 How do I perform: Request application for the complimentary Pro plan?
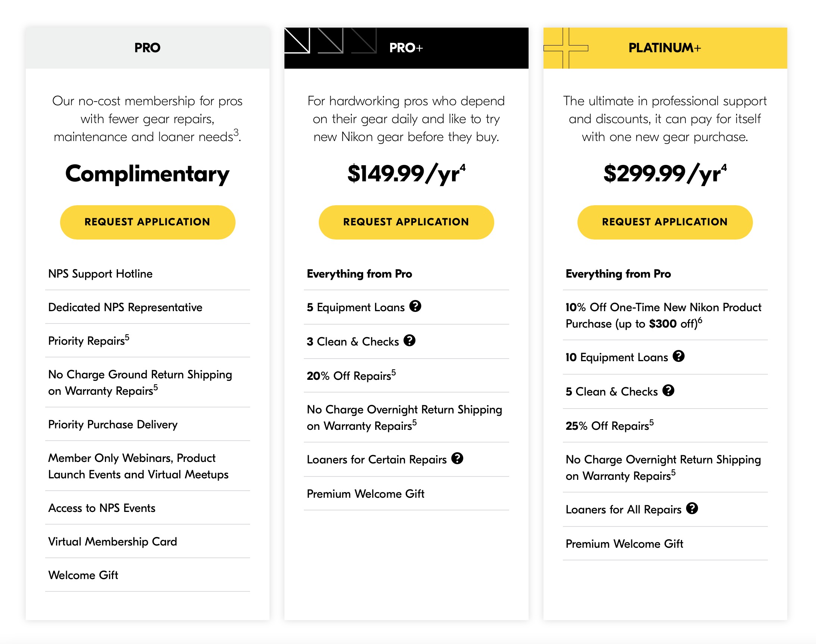(x=147, y=222)
